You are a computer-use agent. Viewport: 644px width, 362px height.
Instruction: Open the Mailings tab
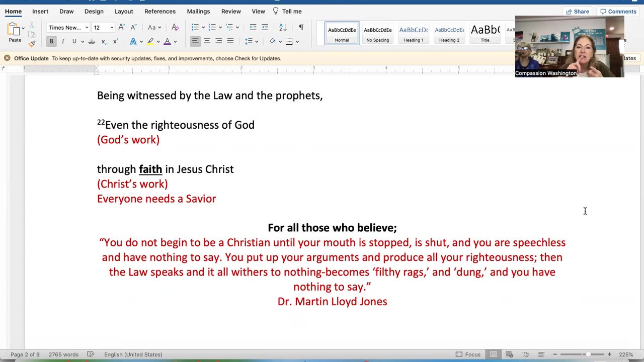pyautogui.click(x=198, y=11)
